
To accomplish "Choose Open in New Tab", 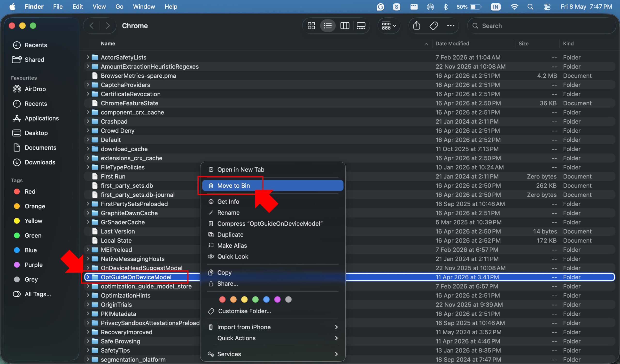I will [x=273, y=170].
